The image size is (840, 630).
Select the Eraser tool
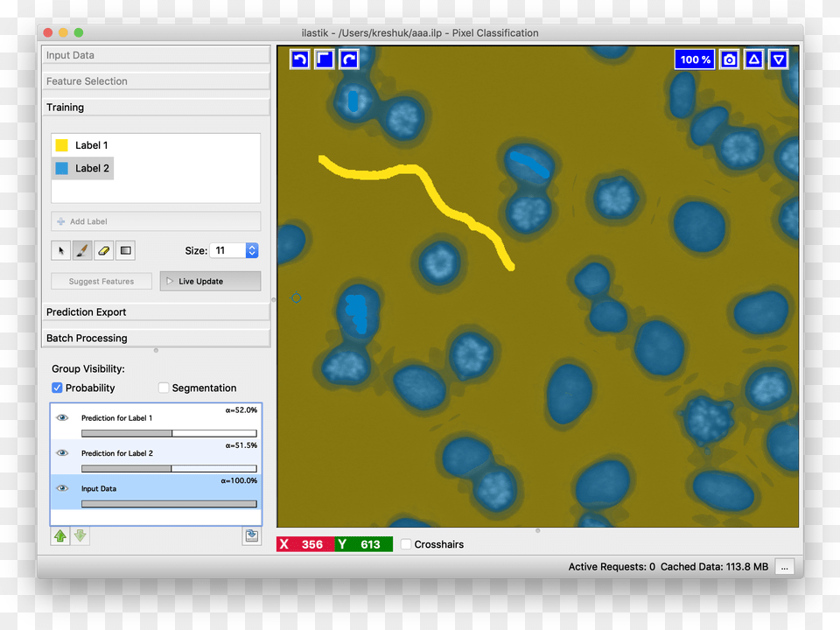[104, 251]
